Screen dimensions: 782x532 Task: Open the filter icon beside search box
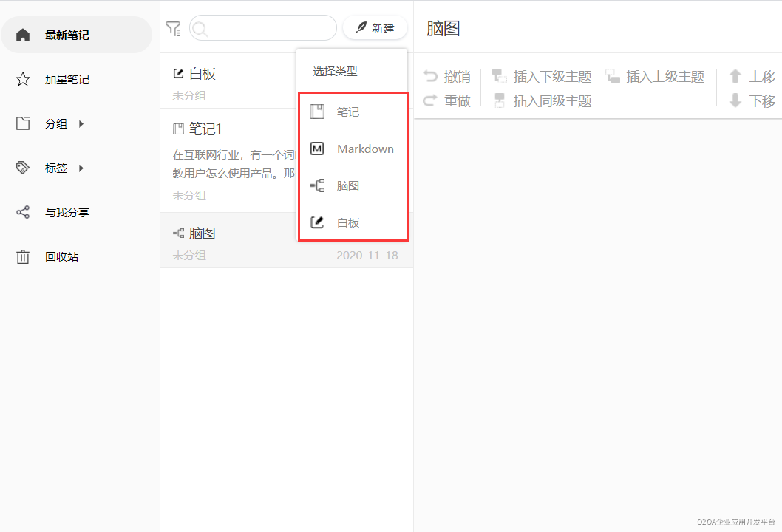[173, 29]
